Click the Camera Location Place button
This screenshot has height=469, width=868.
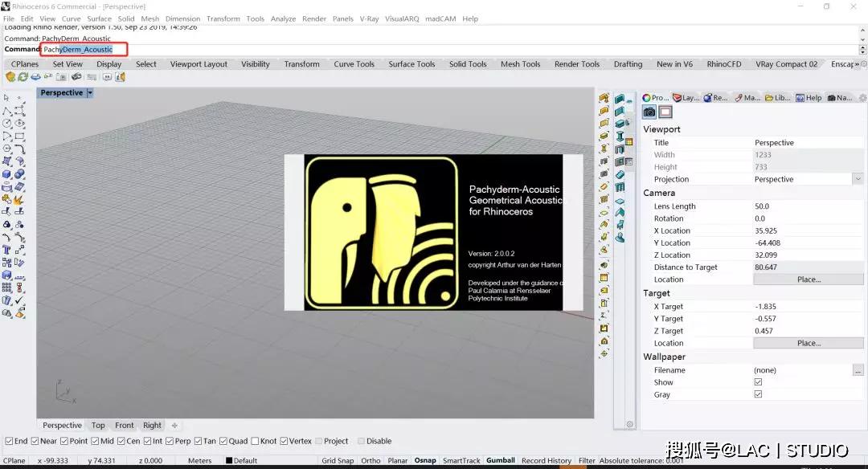[808, 279]
